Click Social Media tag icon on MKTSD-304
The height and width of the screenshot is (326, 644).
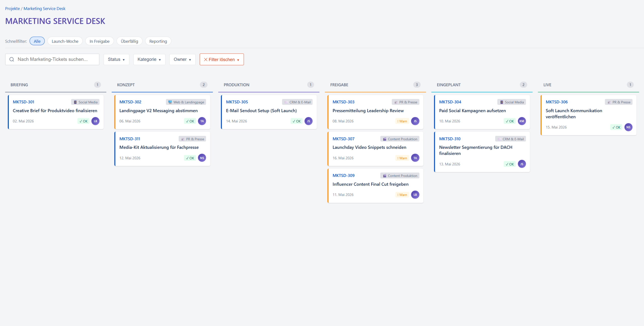502,102
